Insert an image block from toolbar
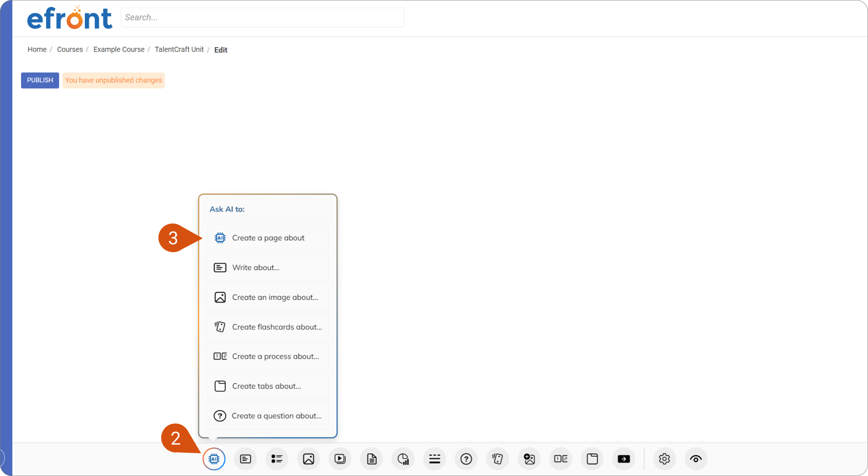 tap(308, 459)
